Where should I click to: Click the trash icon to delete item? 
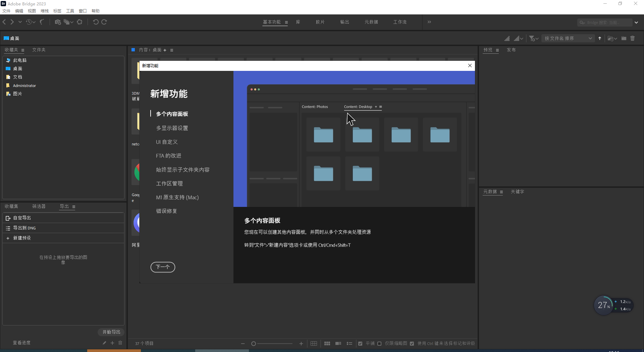[633, 38]
